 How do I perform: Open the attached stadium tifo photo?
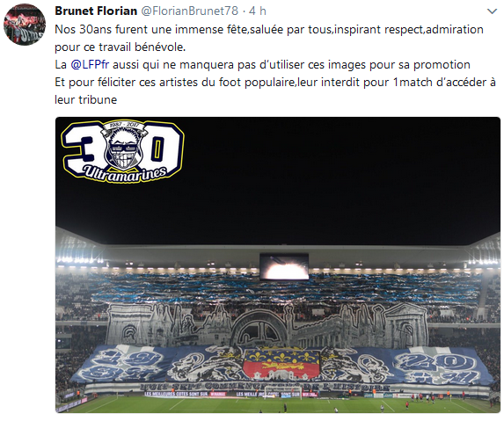tap(278, 265)
